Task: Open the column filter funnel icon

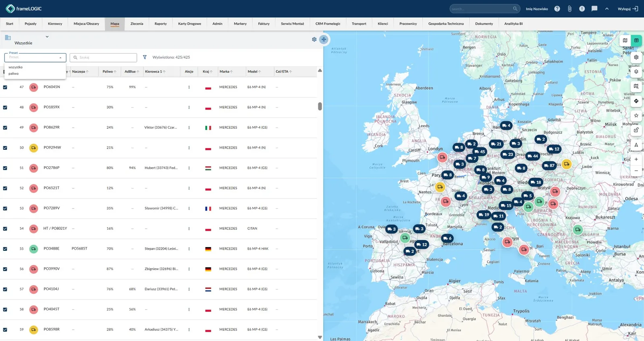Action: pyautogui.click(x=145, y=57)
